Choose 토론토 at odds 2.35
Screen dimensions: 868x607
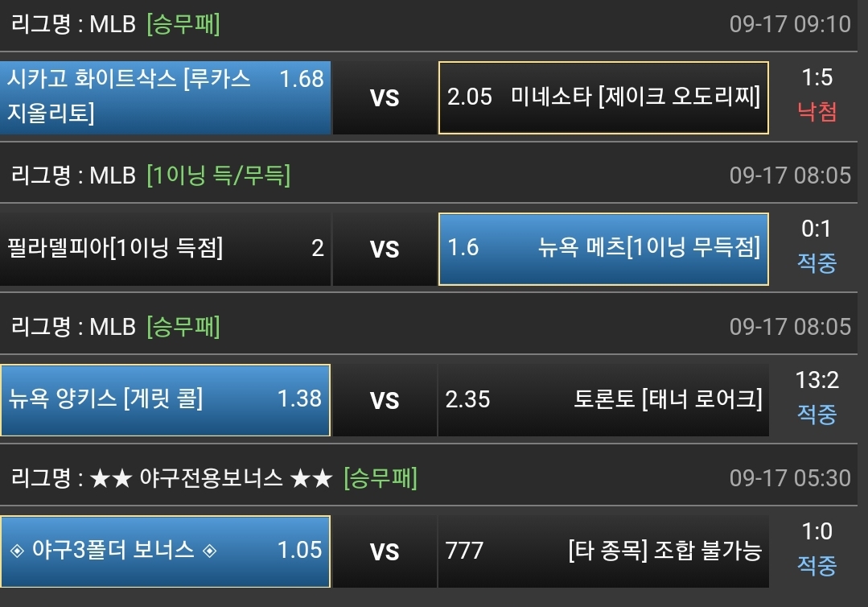point(603,398)
